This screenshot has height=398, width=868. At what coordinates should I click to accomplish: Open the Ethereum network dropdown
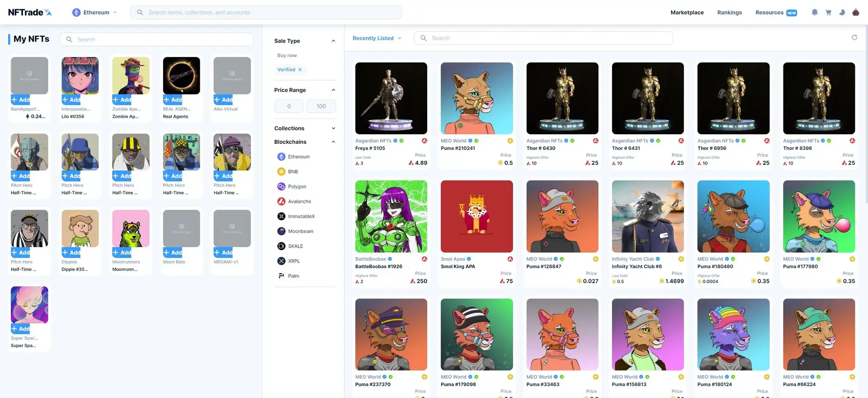click(x=95, y=13)
